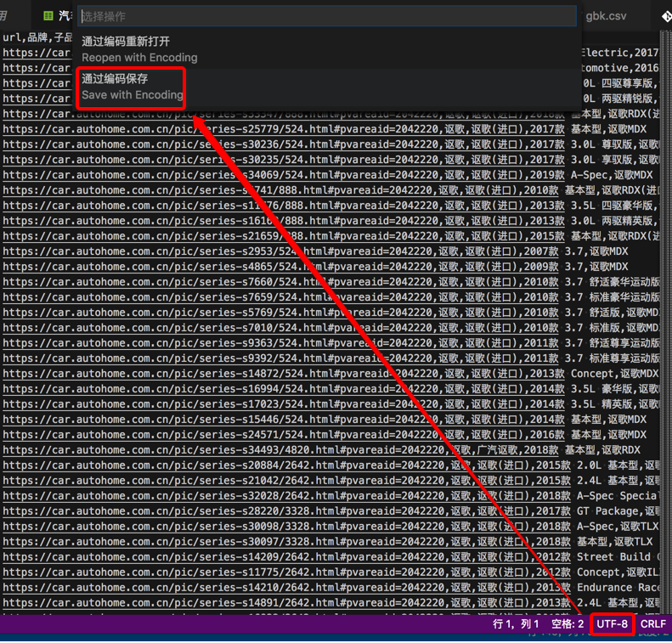This screenshot has width=672, height=643.
Task: Click the green table file icon in tab
Action: coord(48,16)
